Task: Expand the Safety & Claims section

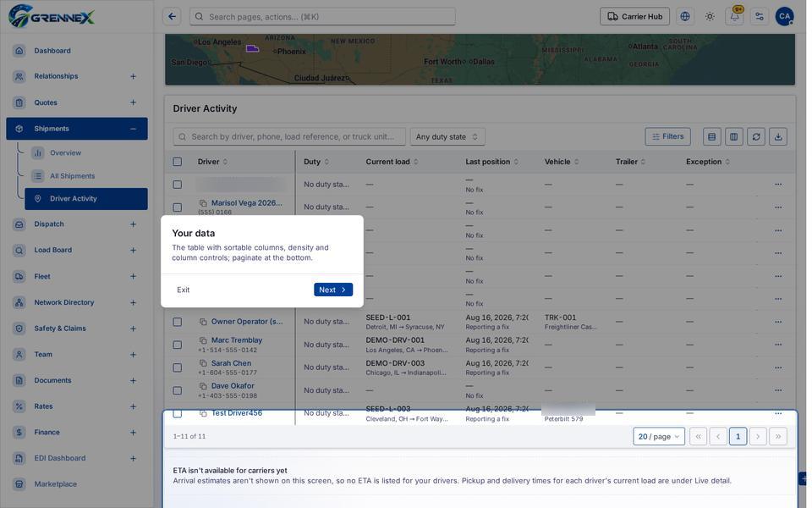Action: [x=133, y=329]
